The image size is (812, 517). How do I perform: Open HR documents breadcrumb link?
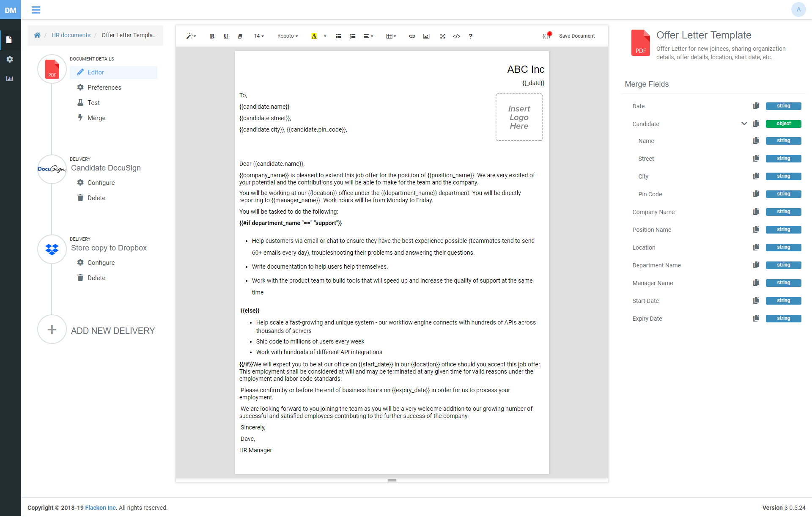click(x=71, y=36)
